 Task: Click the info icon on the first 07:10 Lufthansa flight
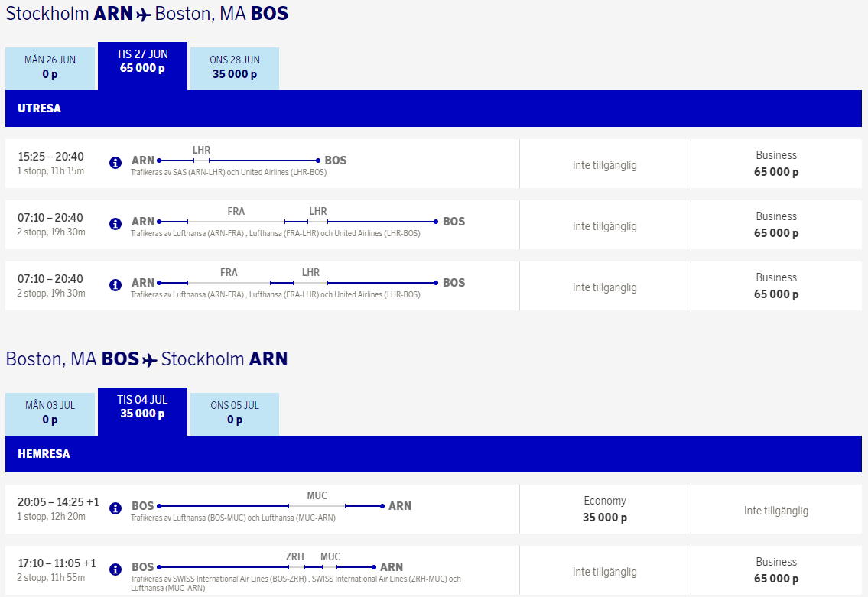(x=115, y=224)
